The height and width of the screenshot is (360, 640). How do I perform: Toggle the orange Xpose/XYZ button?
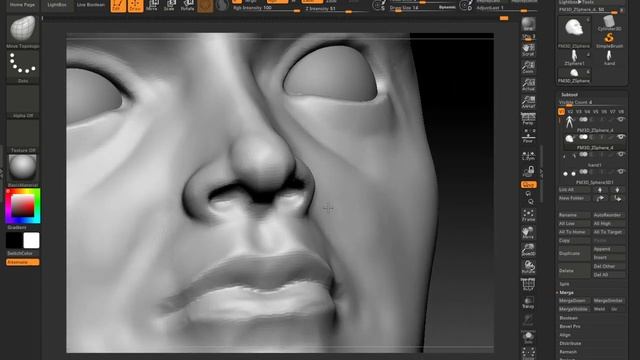click(x=529, y=184)
